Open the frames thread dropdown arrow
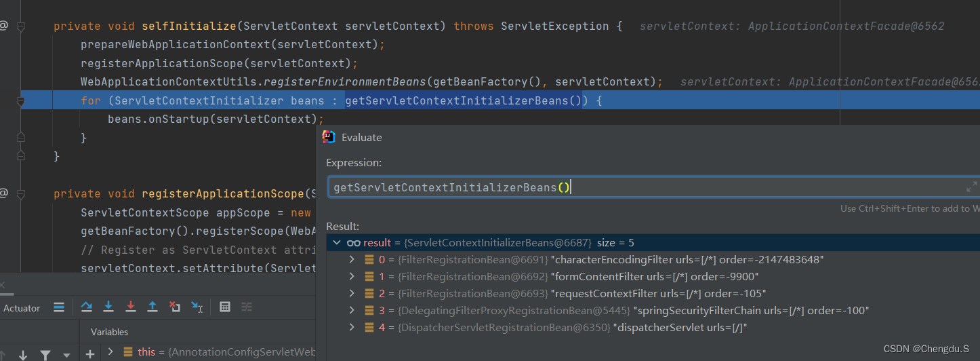 (x=66, y=355)
